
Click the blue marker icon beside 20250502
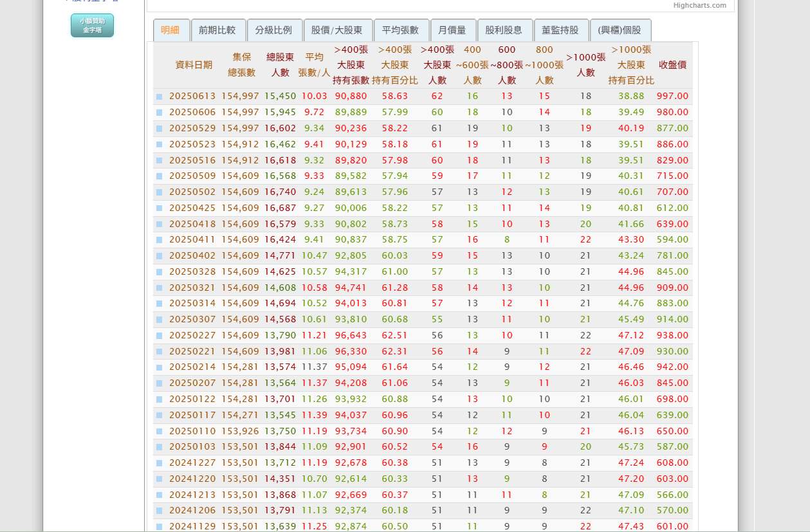click(x=159, y=192)
